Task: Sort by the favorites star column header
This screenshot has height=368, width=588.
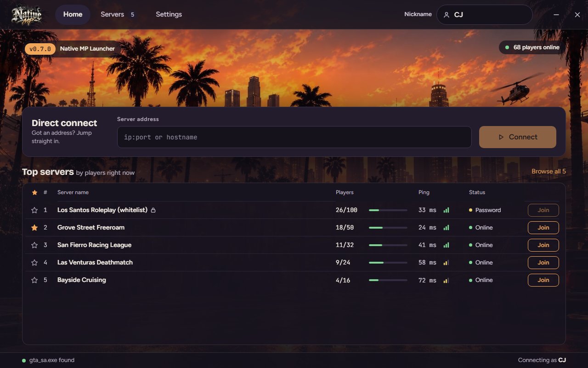Action: [x=34, y=192]
